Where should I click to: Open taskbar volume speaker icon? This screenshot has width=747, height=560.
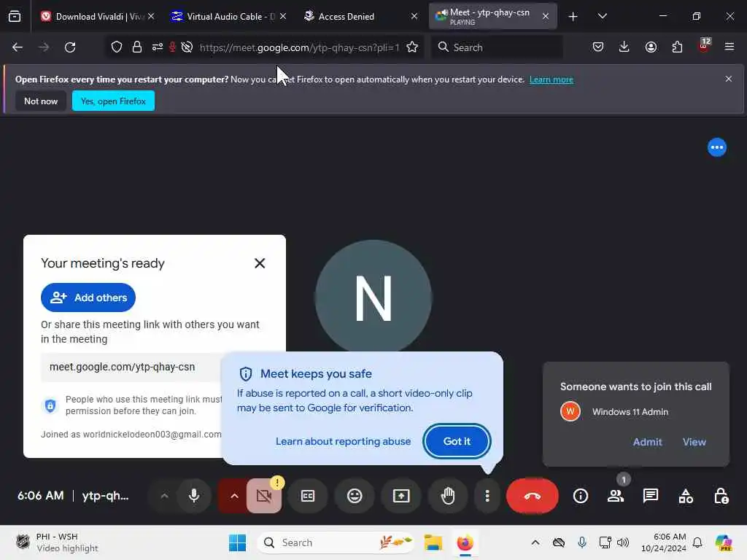(623, 542)
